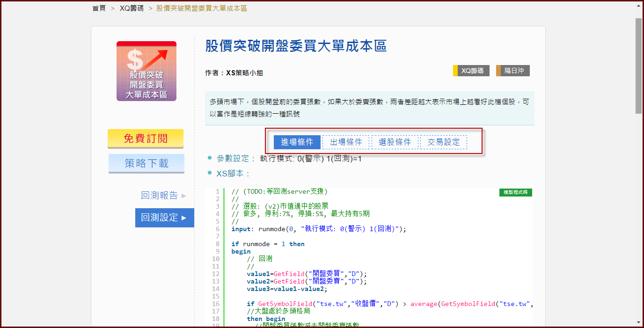Select the 進場條件 tab
Screen dimensions: 644x328
tap(297, 142)
